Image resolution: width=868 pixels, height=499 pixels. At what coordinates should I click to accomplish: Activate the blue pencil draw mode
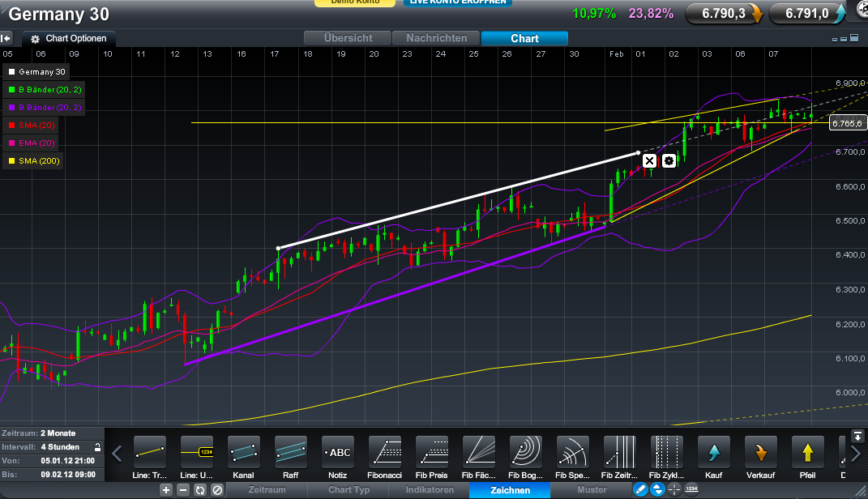[x=640, y=489]
